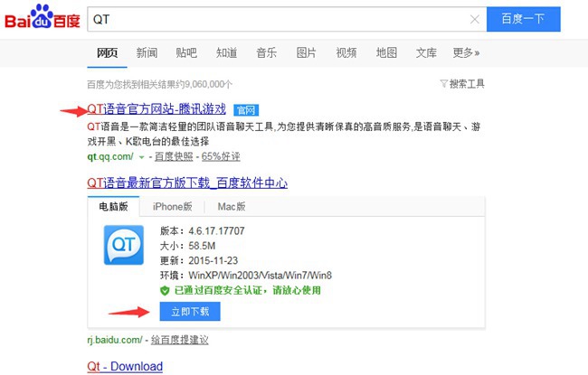Open the Qt - Download result link

125,366
